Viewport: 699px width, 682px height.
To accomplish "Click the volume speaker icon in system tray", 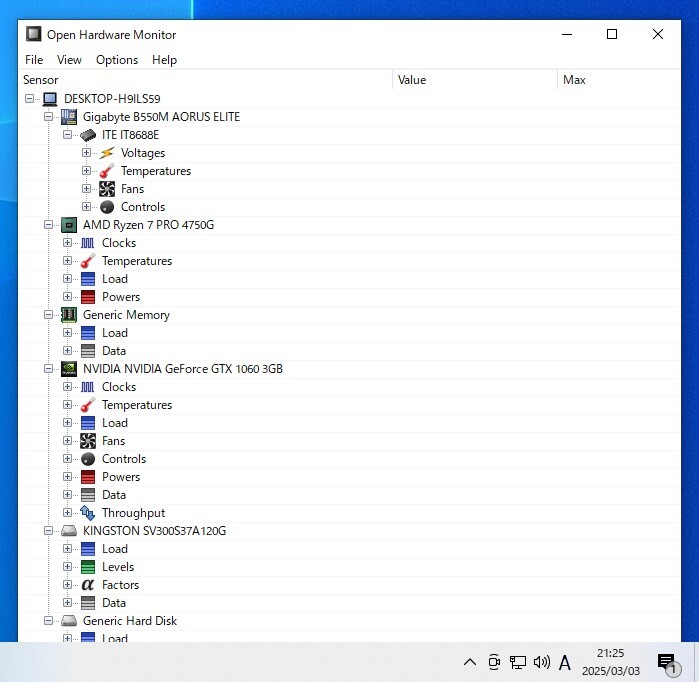I will 542,662.
